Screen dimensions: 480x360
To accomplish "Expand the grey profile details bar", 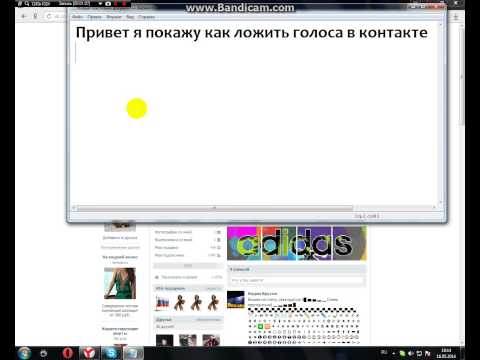I will (x=188, y=266).
